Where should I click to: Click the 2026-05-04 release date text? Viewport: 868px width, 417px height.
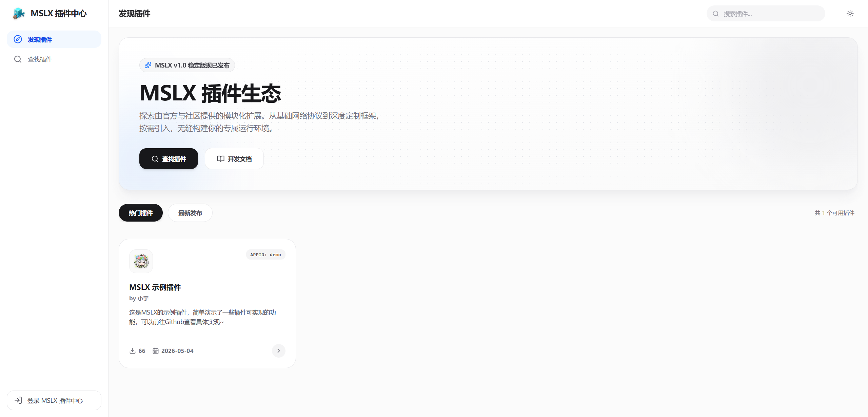pyautogui.click(x=177, y=351)
